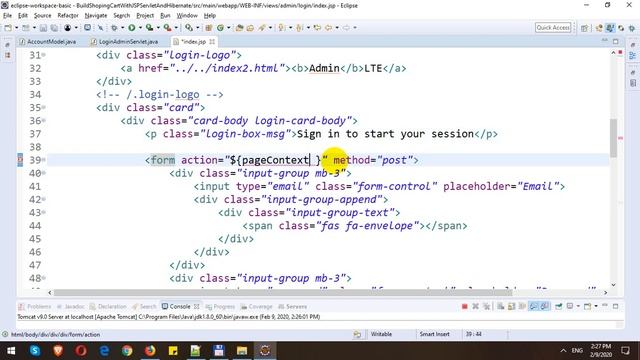Viewport: 640px width, 360px height.
Task: Click the editor vertical scrollbar thumb
Action: coord(613,138)
